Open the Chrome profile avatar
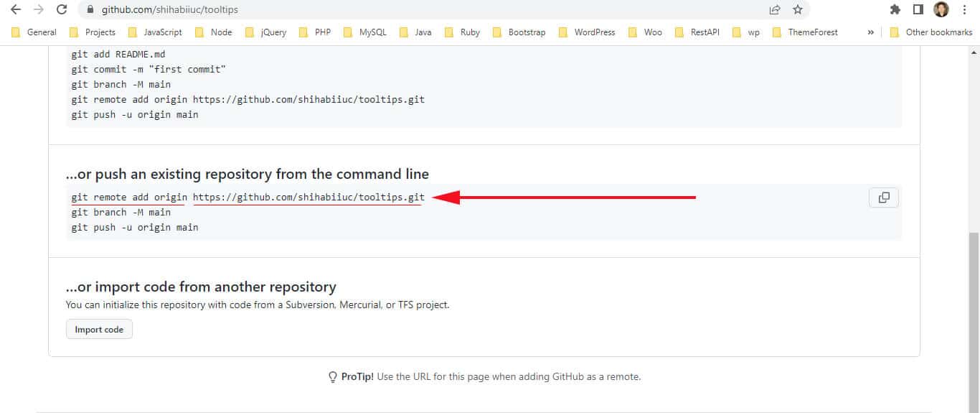 pyautogui.click(x=941, y=10)
